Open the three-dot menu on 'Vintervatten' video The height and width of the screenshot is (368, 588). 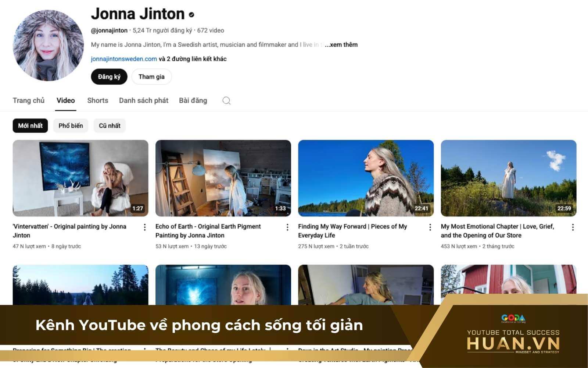pos(144,228)
